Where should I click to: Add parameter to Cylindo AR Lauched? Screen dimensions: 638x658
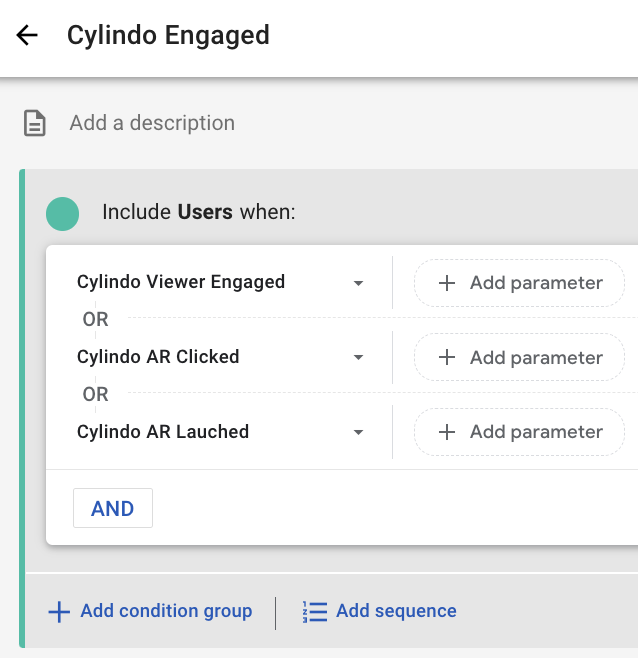(x=520, y=432)
